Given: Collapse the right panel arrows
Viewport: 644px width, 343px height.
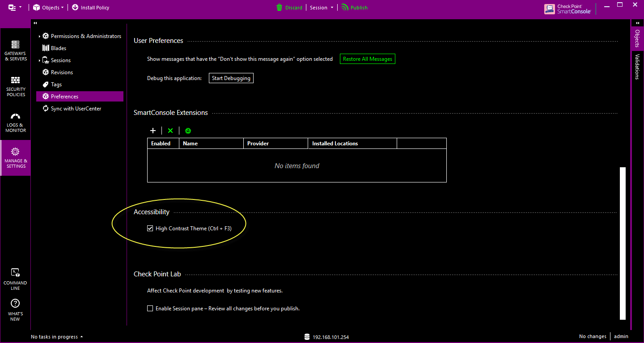Looking at the screenshot, I should point(637,23).
